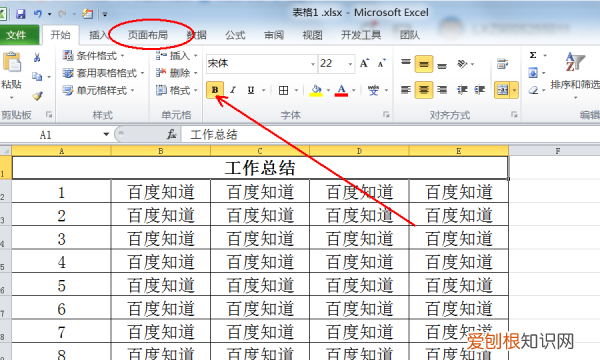Image resolution: width=600 pixels, height=360 pixels.
Task: Open the underline style dropdown arrow
Action: (x=264, y=90)
